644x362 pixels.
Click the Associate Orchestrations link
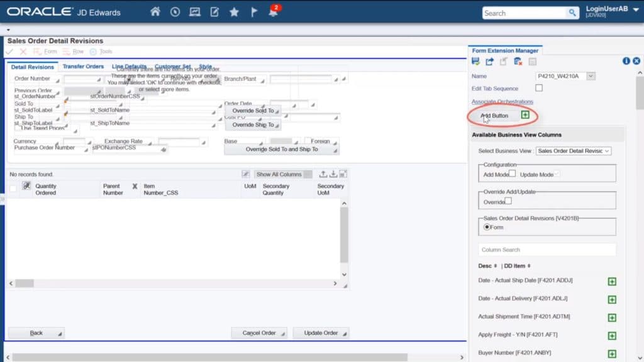[x=501, y=101]
